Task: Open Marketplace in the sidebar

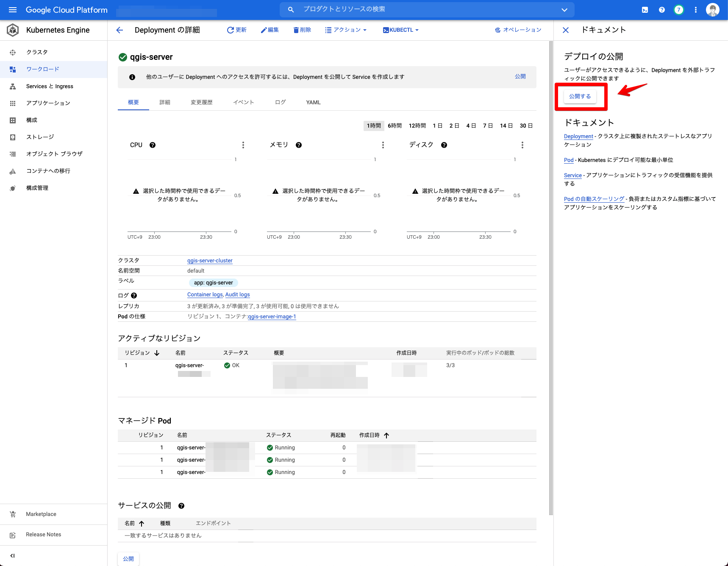Action: pos(53,514)
